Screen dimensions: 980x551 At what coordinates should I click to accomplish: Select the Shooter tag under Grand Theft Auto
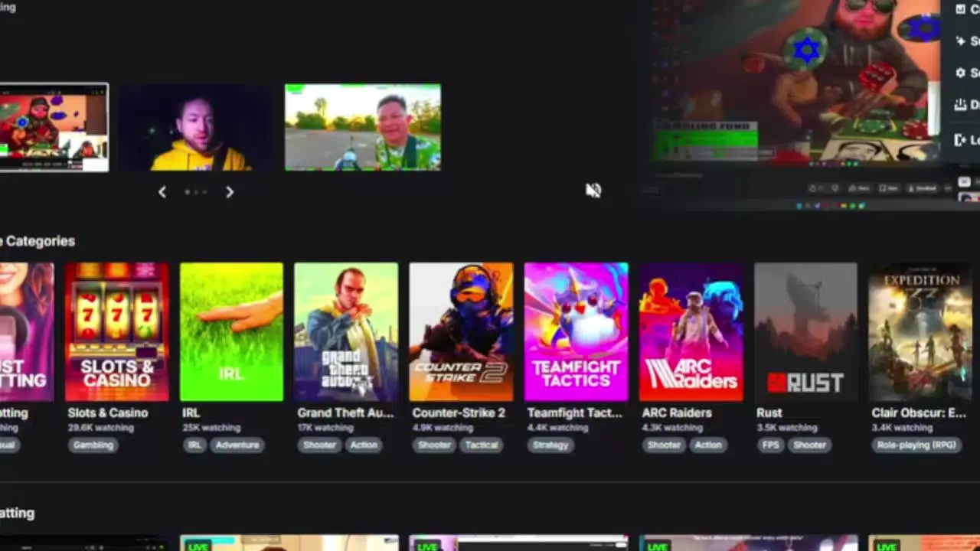(319, 445)
